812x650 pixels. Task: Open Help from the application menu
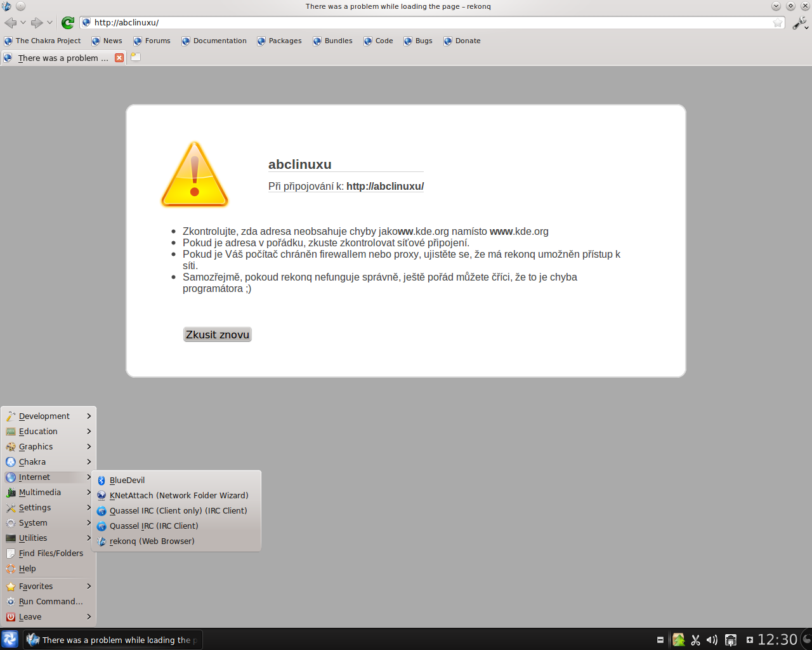pyautogui.click(x=48, y=569)
